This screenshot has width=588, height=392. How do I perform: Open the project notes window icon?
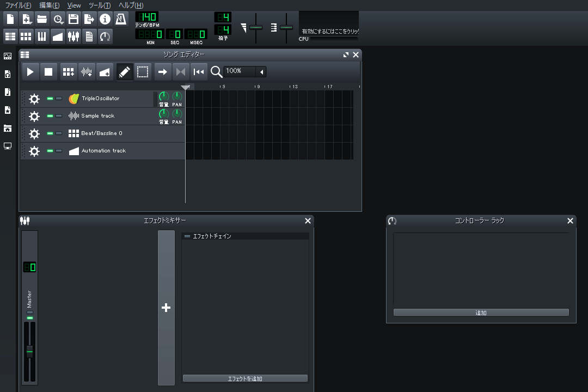tap(89, 36)
